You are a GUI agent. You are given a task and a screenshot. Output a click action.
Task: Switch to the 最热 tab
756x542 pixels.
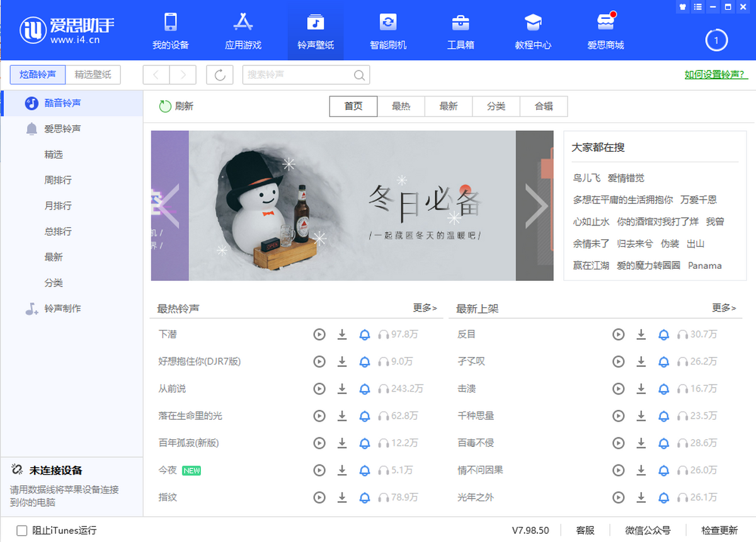401,106
